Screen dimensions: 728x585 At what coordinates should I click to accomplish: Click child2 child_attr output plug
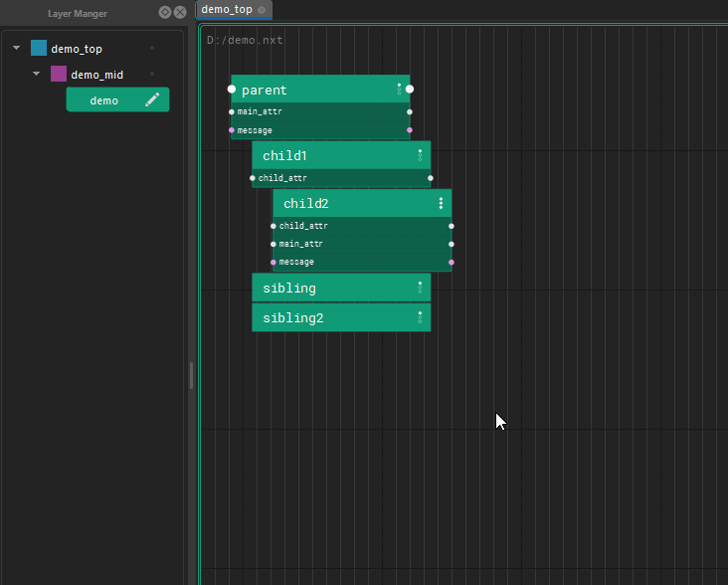click(452, 226)
